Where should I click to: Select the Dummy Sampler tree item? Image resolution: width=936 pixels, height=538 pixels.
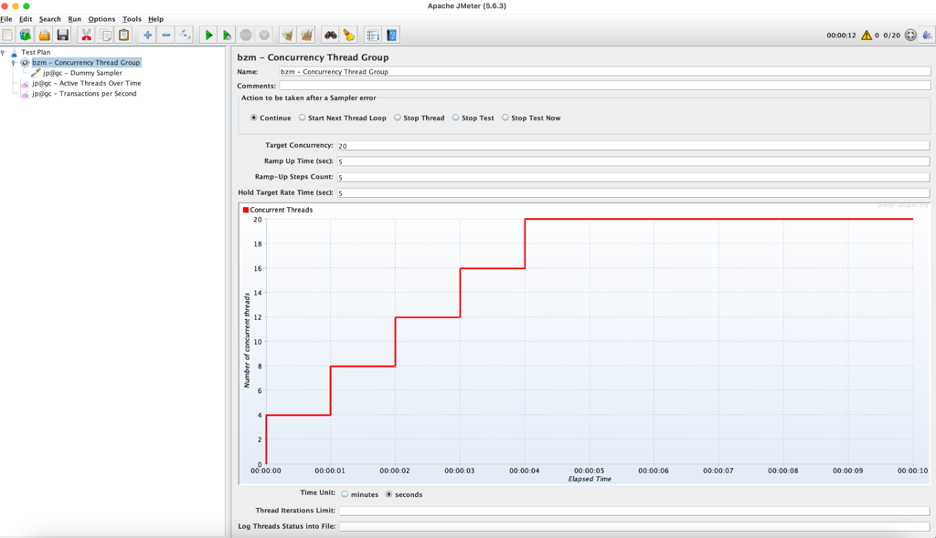pyautogui.click(x=82, y=73)
